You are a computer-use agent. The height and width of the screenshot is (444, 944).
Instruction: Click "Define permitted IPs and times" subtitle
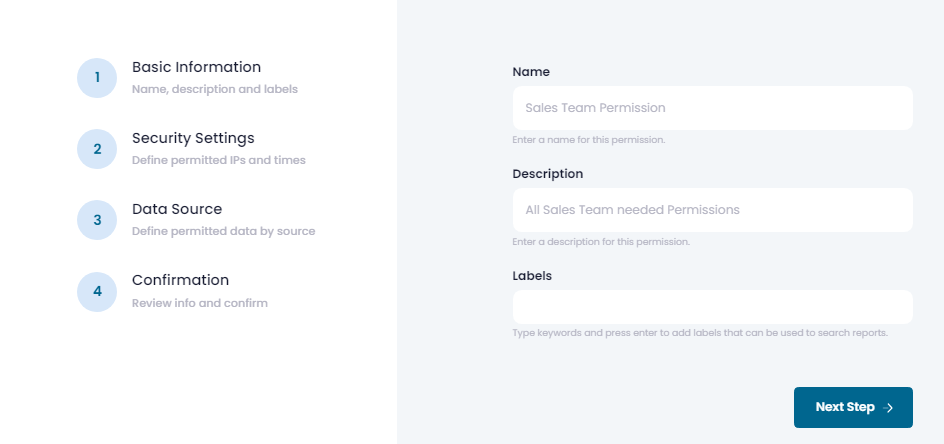pos(218,160)
